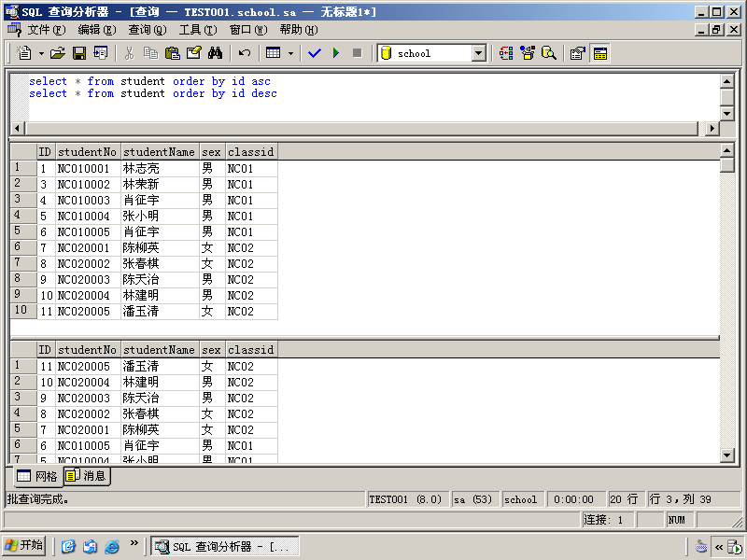The image size is (747, 560).
Task: Click the Internet Explorer quick launch icon
Action: click(x=112, y=546)
